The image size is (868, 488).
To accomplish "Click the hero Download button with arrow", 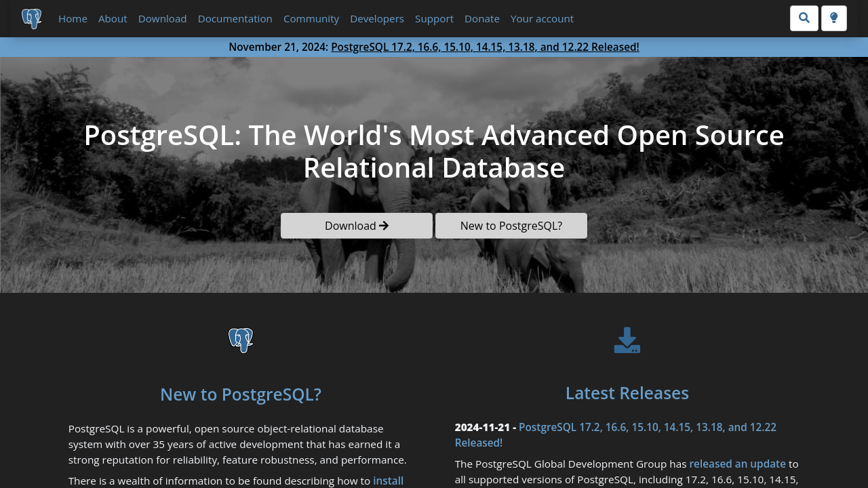I will [357, 226].
